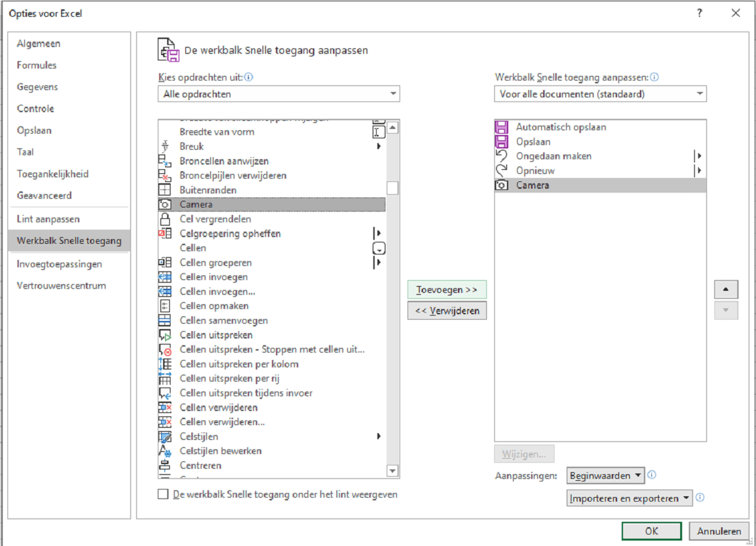This screenshot has width=756, height=546.
Task: Click the Automatisch opslaan icon in toolbar list
Action: click(x=502, y=127)
